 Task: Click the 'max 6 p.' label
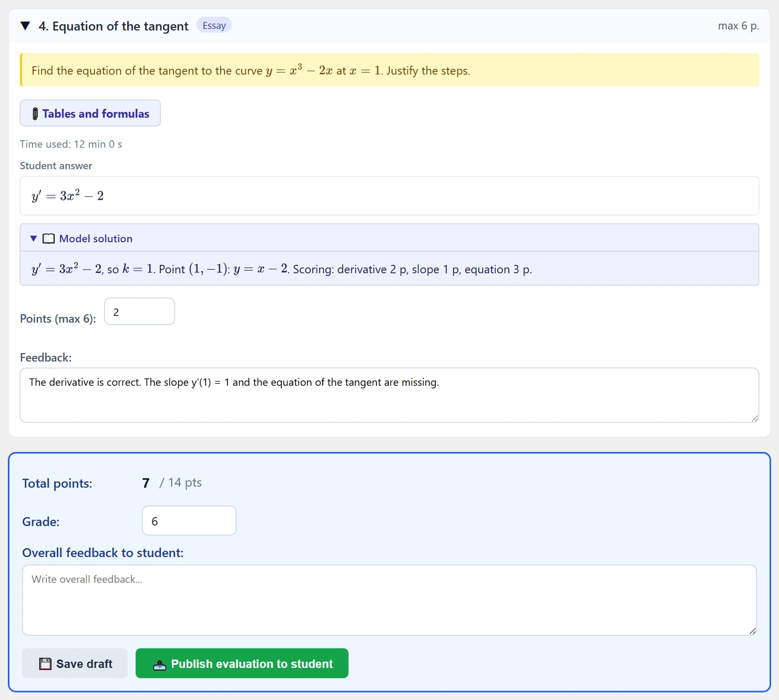pyautogui.click(x=739, y=26)
